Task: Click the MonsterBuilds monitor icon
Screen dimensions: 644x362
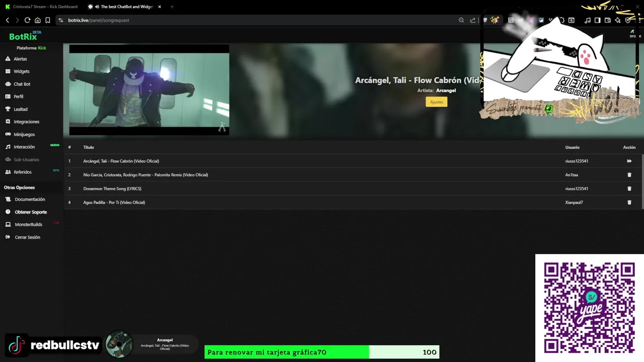Action: (x=8, y=225)
